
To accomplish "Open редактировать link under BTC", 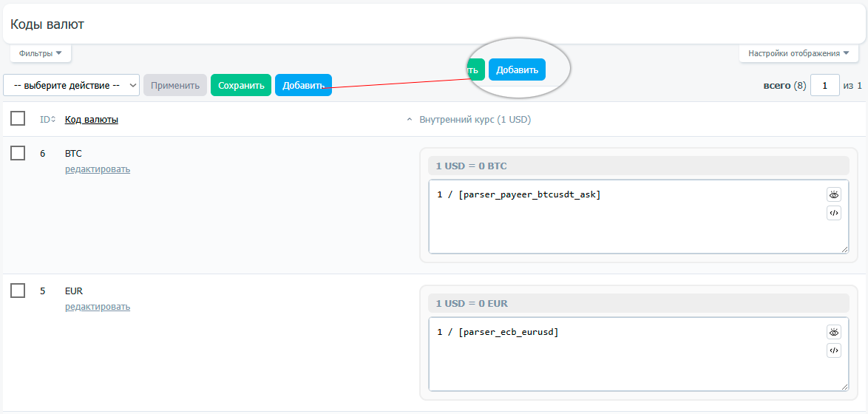I will point(98,169).
